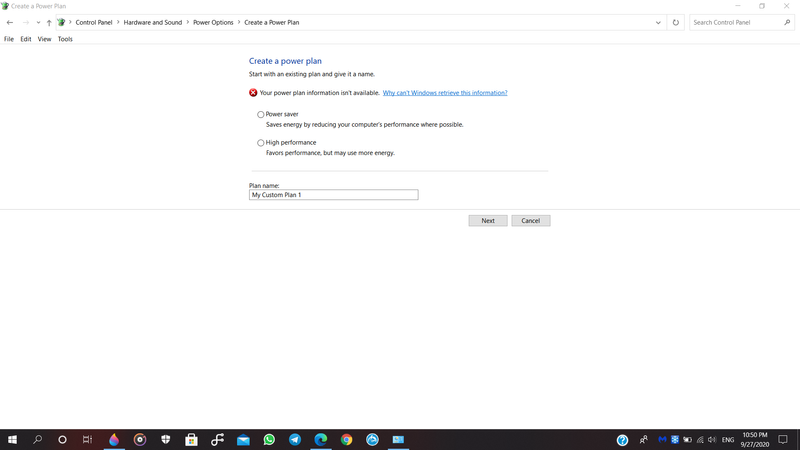Switch to Control Panel taskbar window
This screenshot has height=450, width=800.
398,439
